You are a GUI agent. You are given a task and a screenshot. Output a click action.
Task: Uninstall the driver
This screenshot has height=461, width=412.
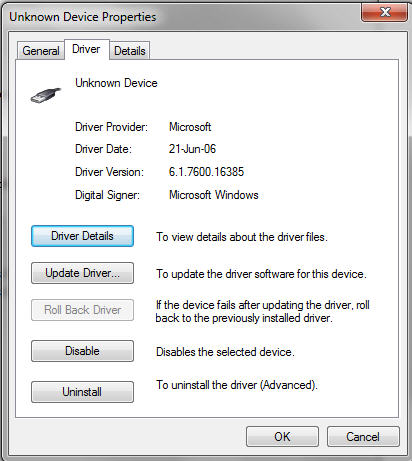(82, 392)
